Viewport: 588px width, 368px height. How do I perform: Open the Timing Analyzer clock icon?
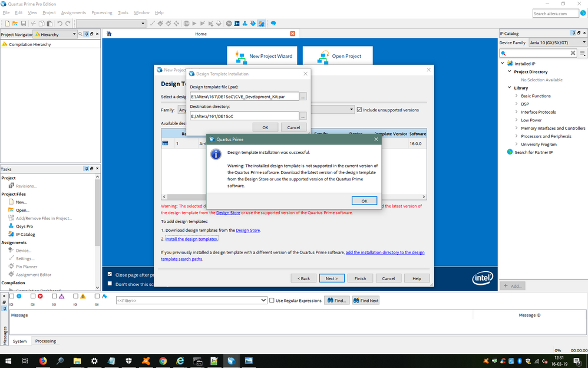(x=229, y=23)
